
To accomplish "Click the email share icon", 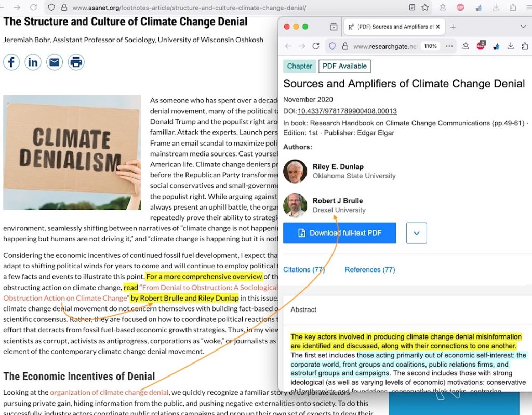I will point(55,62).
